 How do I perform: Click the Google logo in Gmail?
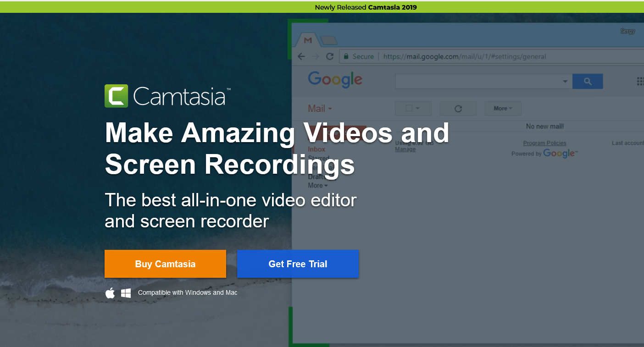pos(335,80)
